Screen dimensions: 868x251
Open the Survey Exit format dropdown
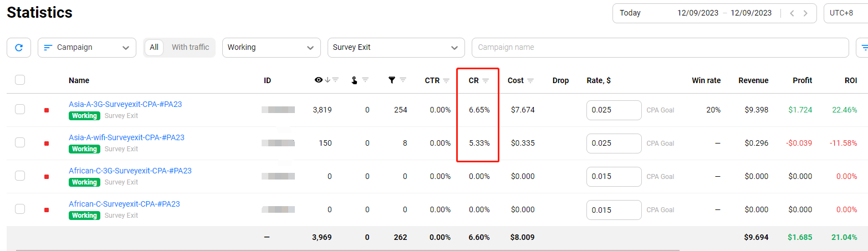point(396,48)
